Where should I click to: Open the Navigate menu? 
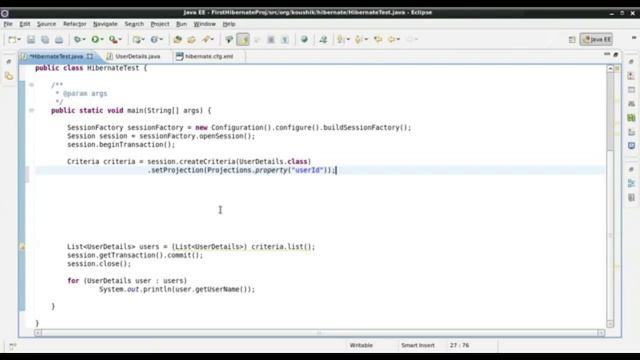[x=105, y=24]
